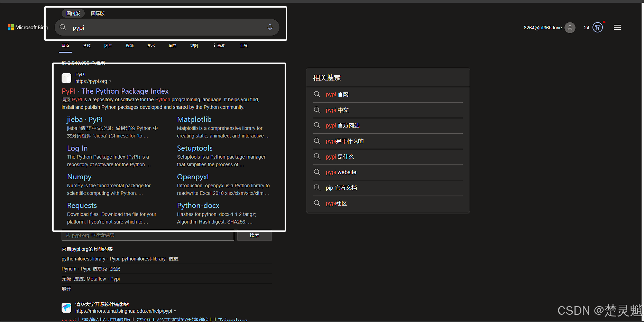Start voice search with microphone icon
Image resolution: width=644 pixels, height=322 pixels.
270,27
